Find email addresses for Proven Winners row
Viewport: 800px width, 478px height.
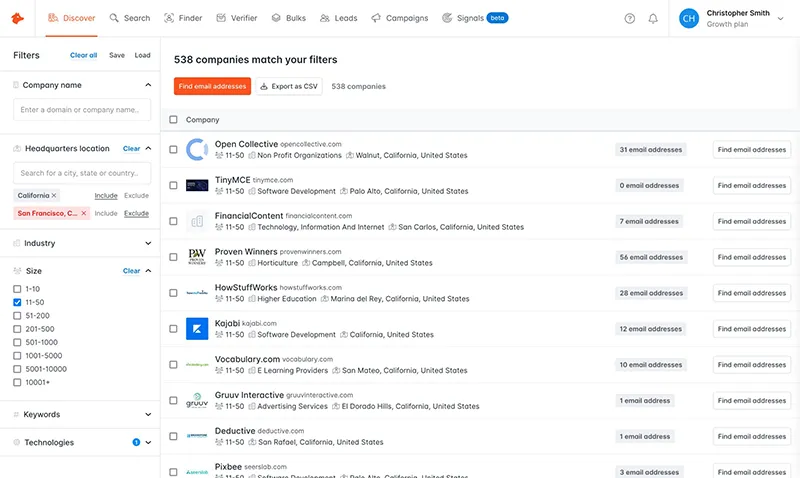752,257
